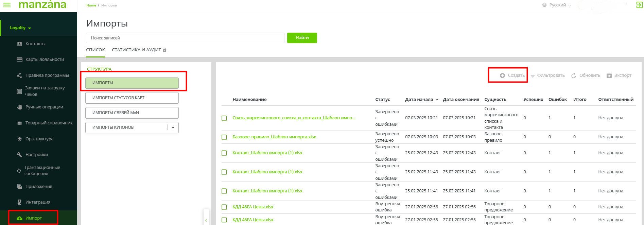Click the Settings wrench icon in sidebar
Image resolution: width=644 pixels, height=225 pixels.
19,155
